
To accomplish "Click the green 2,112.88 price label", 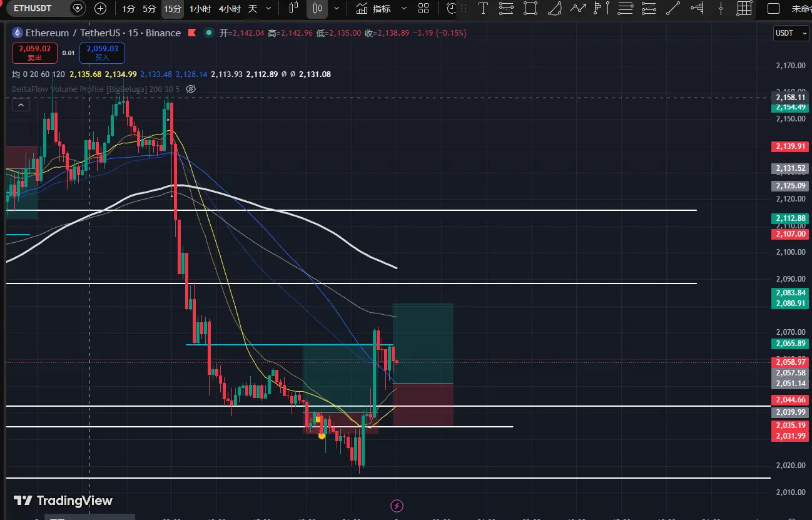I will pos(789,218).
